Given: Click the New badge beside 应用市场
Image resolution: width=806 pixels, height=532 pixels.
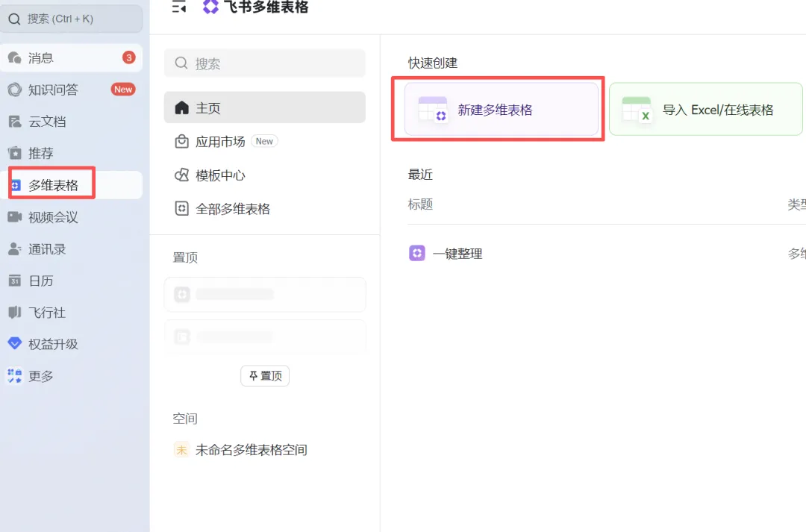Looking at the screenshot, I should [x=264, y=141].
